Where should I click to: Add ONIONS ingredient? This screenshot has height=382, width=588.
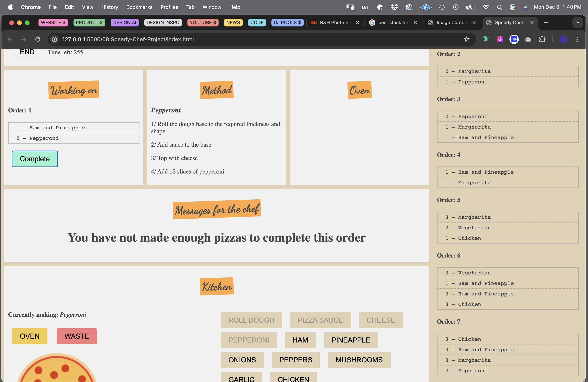tap(242, 360)
